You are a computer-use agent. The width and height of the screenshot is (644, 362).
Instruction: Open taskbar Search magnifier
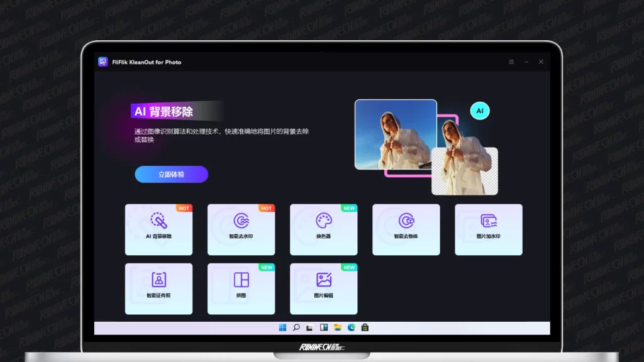[x=296, y=327]
